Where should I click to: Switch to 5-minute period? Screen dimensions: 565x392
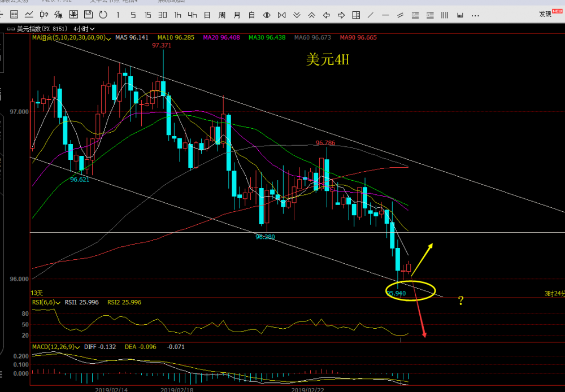pos(133,15)
